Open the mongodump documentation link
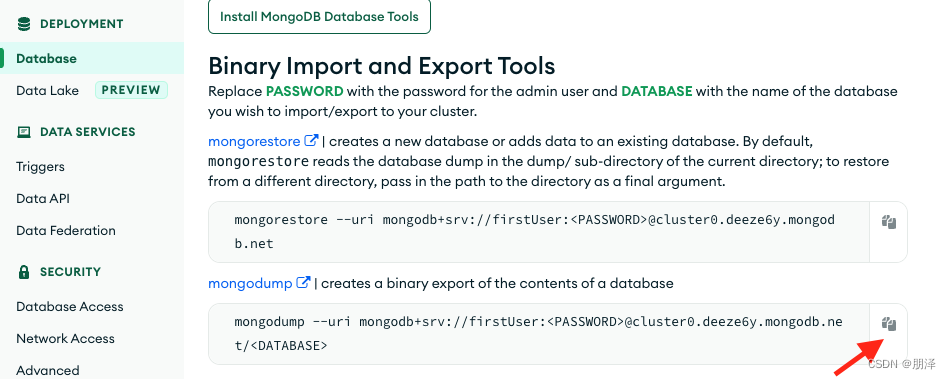Screen dimensions: 951x379 tap(250, 283)
